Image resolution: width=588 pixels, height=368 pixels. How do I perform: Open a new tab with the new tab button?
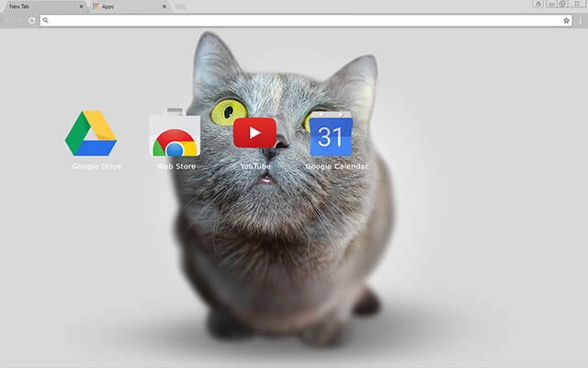180,6
